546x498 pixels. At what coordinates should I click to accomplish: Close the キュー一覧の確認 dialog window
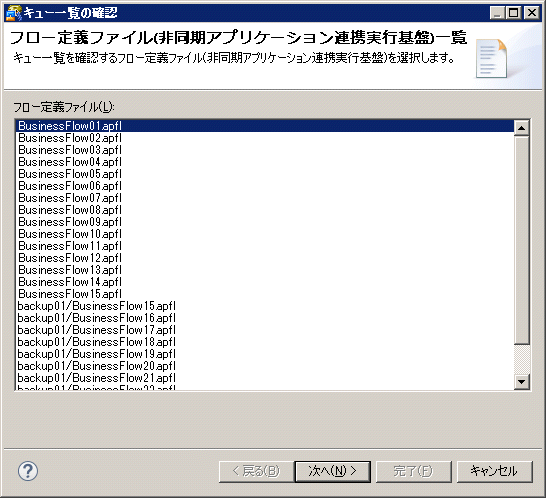coord(532,13)
